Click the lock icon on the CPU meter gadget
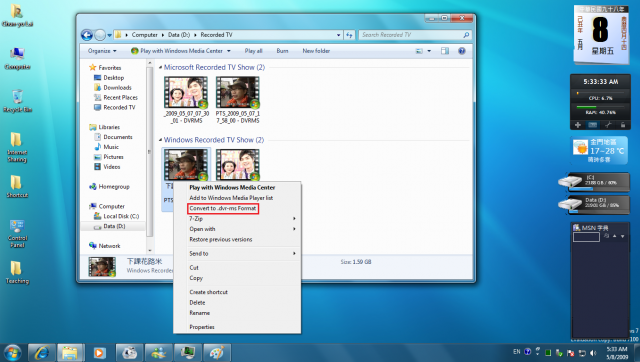This screenshot has width=640, height=362. (623, 125)
